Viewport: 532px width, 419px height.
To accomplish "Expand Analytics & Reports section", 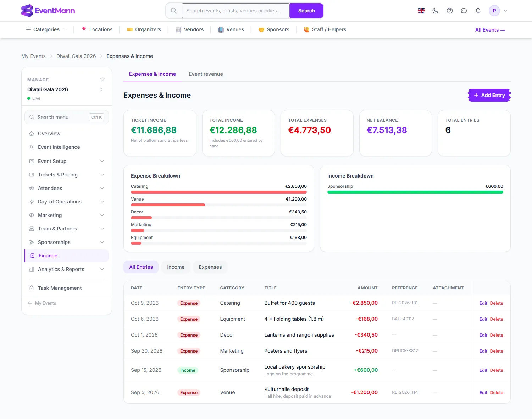I will (67, 269).
